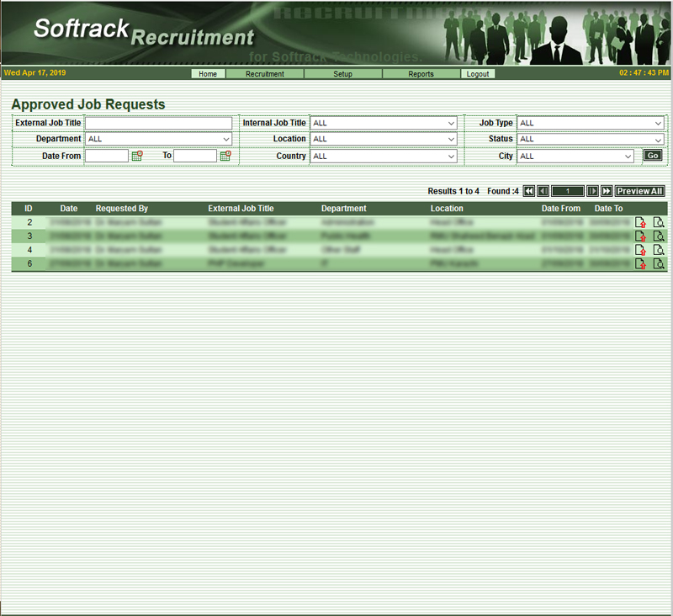Open the Recruitment menu
Viewport: 673px width, 616px height.
click(x=265, y=74)
